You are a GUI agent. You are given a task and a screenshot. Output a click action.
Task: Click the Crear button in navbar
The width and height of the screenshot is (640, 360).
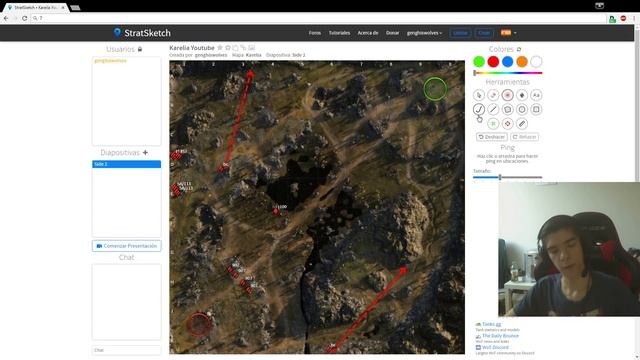click(x=484, y=33)
